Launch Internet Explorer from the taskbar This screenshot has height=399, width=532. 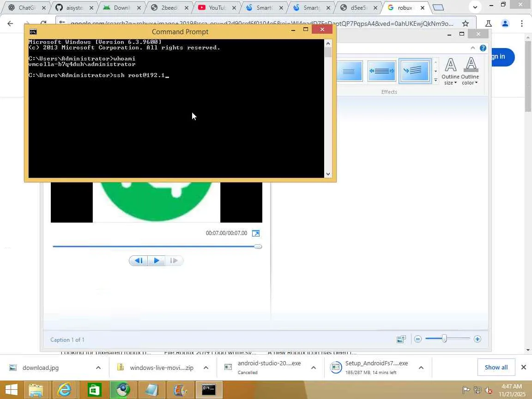(x=64, y=390)
